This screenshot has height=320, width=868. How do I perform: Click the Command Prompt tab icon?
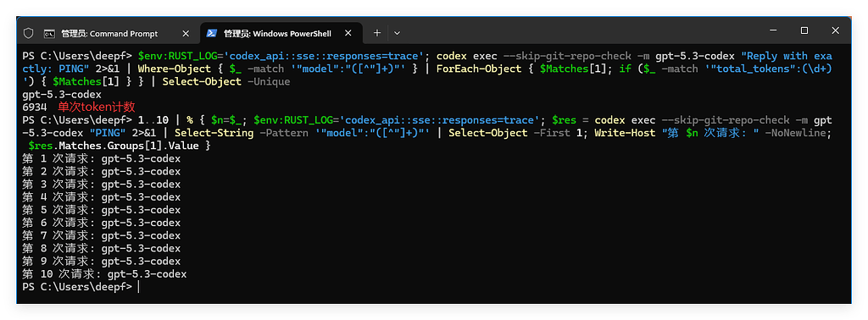(x=49, y=33)
